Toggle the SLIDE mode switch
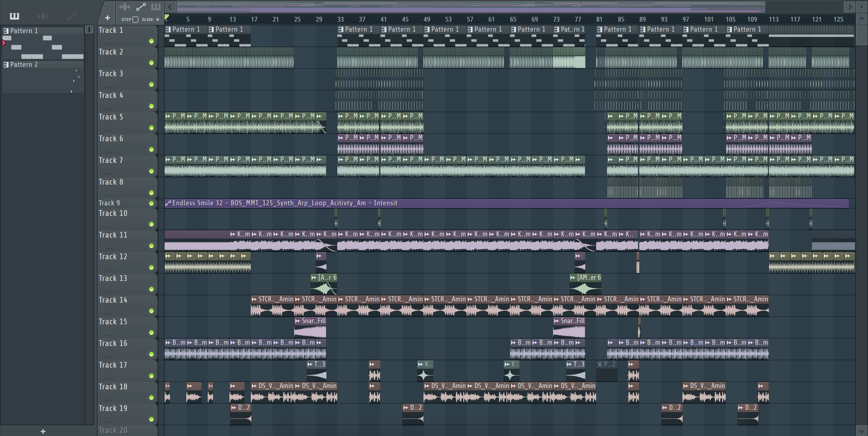The height and width of the screenshot is (436, 868). click(x=157, y=20)
